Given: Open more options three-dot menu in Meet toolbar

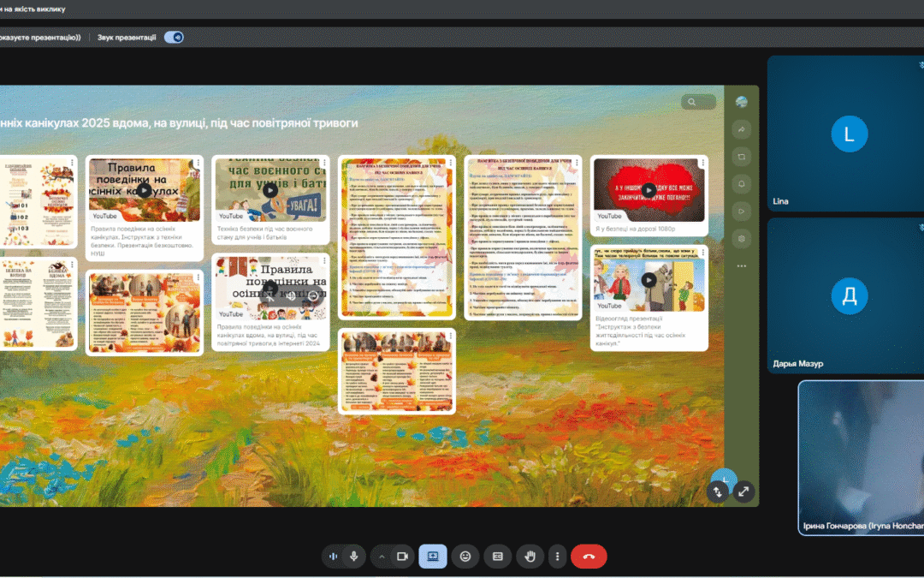Looking at the screenshot, I should pos(557,557).
